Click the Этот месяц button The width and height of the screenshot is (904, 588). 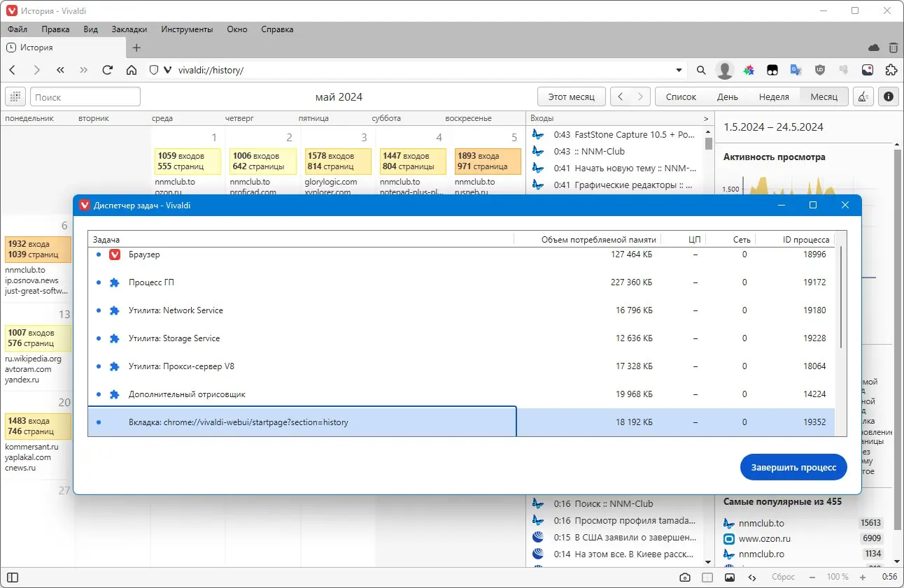571,96
